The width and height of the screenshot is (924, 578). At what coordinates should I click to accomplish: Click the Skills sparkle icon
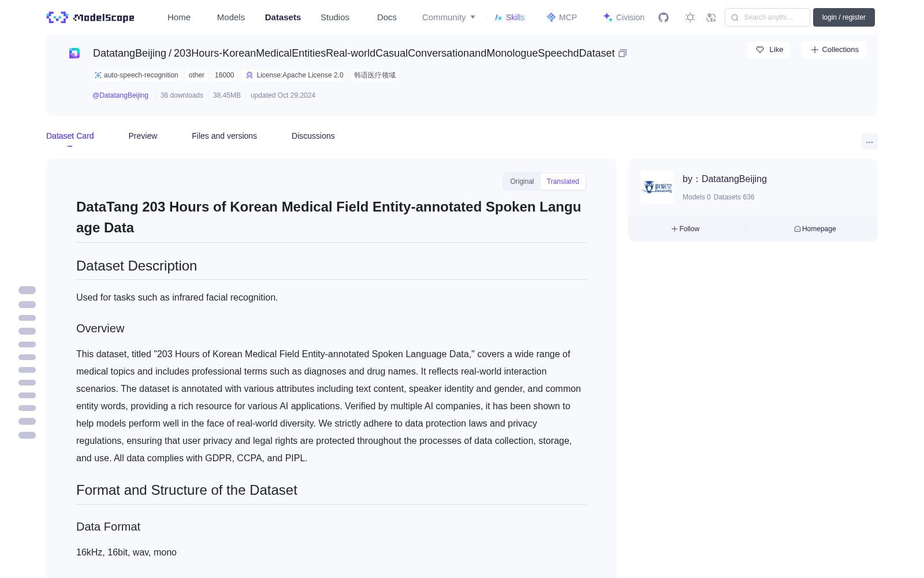pyautogui.click(x=498, y=17)
